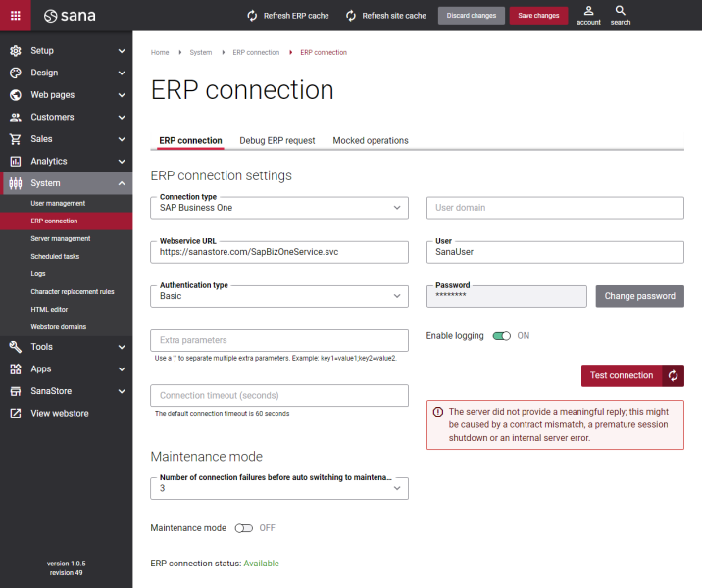Go to Home breadcrumb link

[x=160, y=52]
